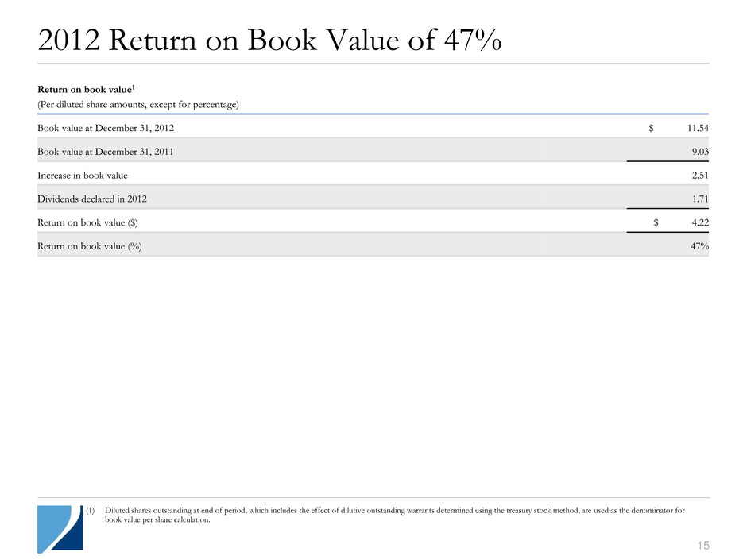Select the 'Return on book value' table heading
Screen dimensions: 747x560
(83, 90)
